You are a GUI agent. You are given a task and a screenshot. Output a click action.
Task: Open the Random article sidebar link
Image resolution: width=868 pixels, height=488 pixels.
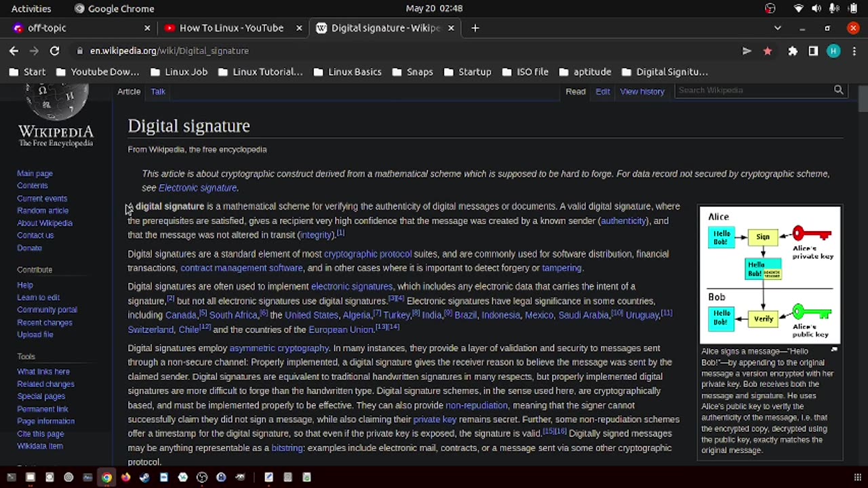[x=43, y=211]
